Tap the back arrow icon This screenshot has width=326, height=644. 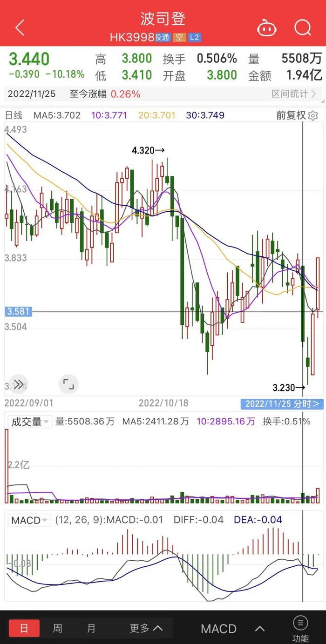tap(20, 28)
